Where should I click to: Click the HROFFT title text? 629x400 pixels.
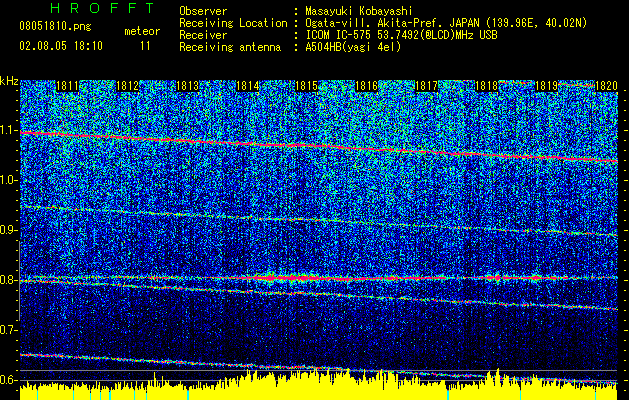(x=101, y=8)
